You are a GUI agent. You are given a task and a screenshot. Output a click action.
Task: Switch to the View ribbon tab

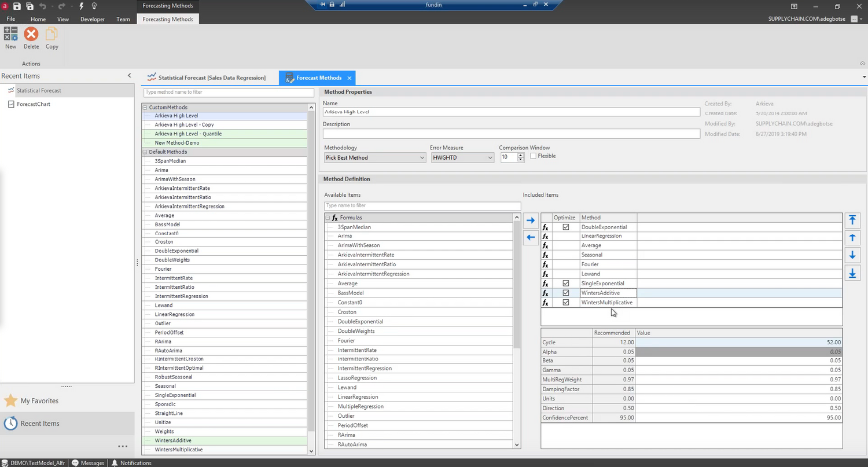point(63,19)
